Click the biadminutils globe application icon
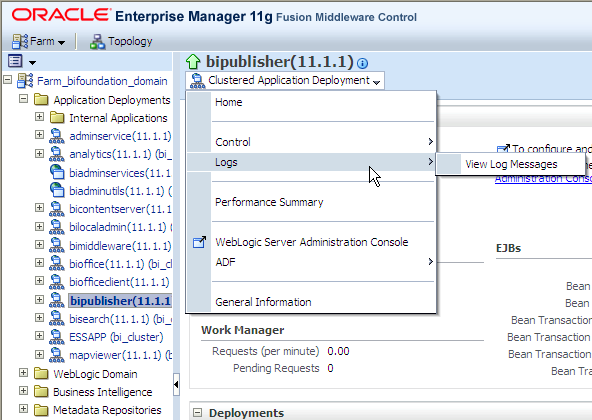Image resolution: width=592 pixels, height=420 pixels. pos(57,190)
